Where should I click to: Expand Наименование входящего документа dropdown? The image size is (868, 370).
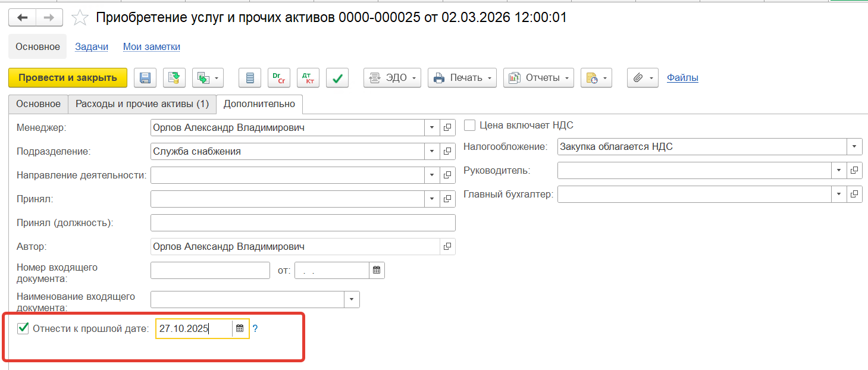pyautogui.click(x=352, y=299)
